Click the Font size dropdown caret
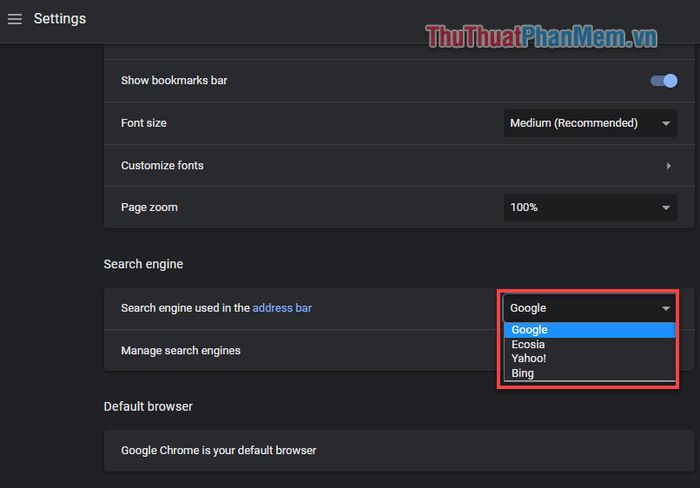700x488 pixels. point(666,124)
